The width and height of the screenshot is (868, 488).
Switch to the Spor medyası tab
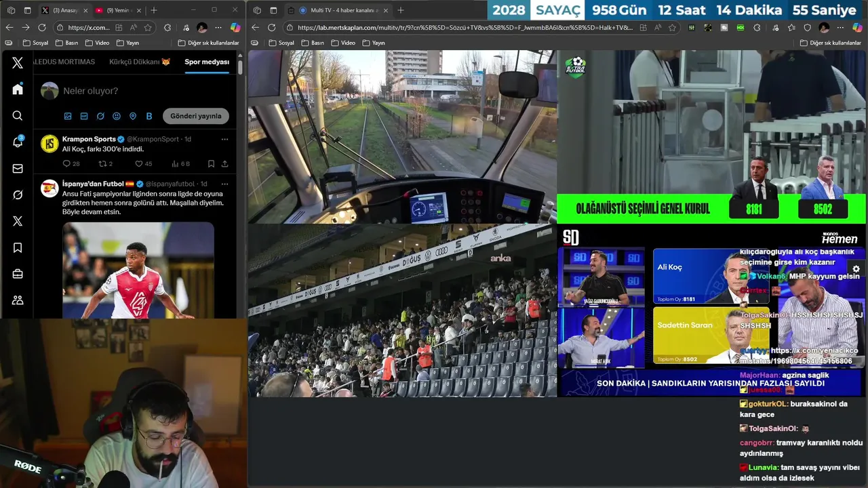coord(207,62)
